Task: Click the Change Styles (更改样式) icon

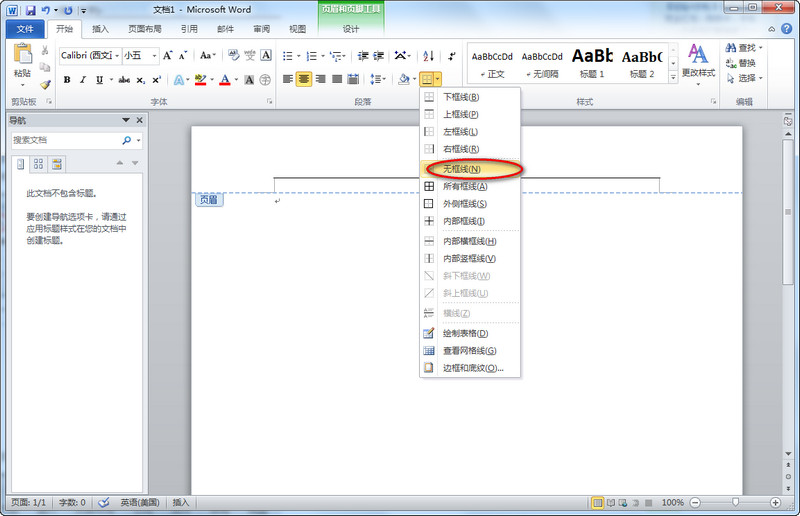Action: click(698, 60)
